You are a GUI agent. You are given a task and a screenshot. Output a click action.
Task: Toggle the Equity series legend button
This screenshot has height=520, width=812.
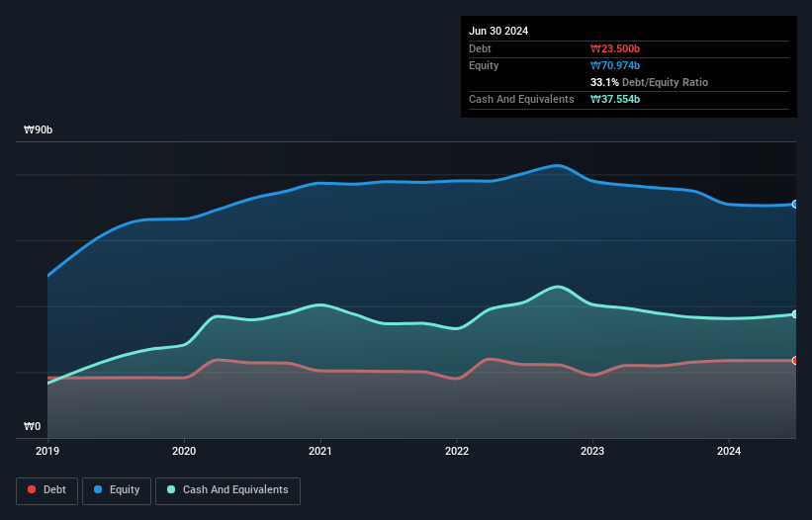tap(117, 490)
